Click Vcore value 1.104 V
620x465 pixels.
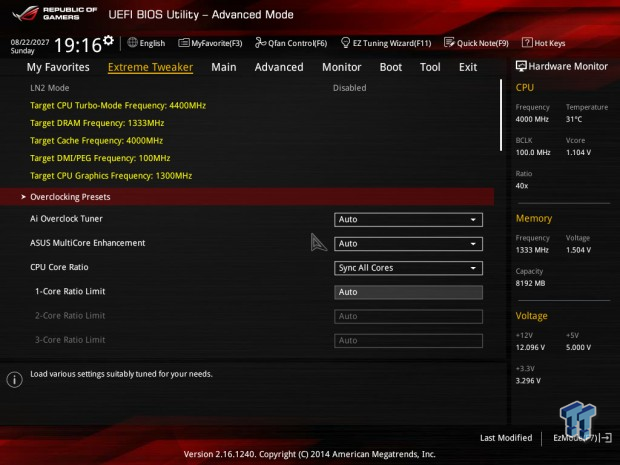click(x=578, y=152)
